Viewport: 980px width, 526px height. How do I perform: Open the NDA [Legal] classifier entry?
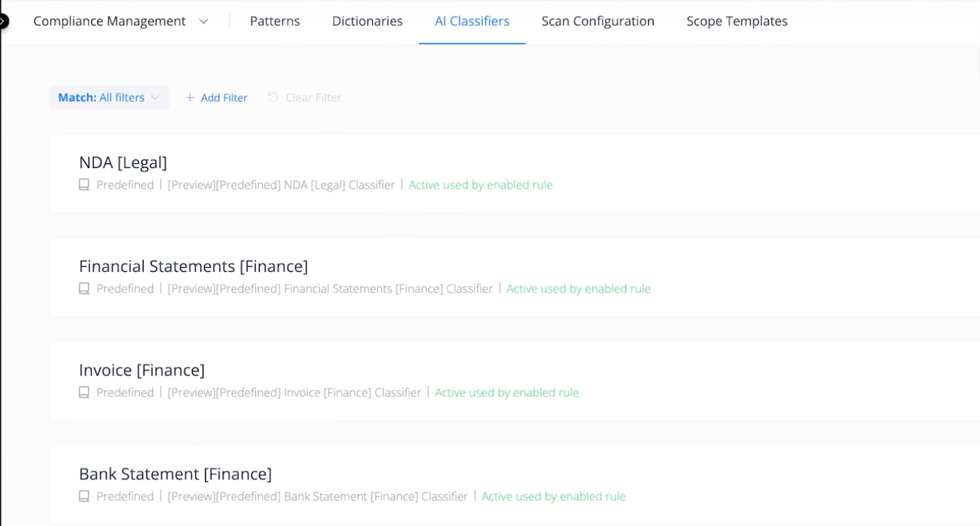point(123,162)
